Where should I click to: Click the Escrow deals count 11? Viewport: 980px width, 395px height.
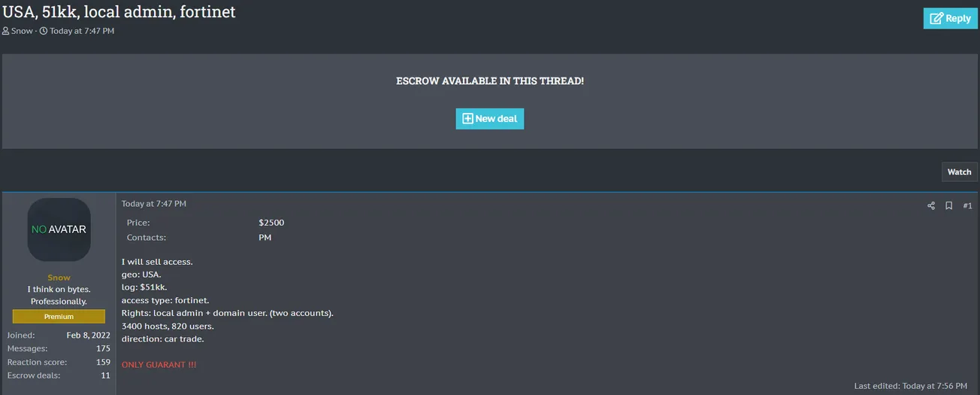pyautogui.click(x=105, y=375)
